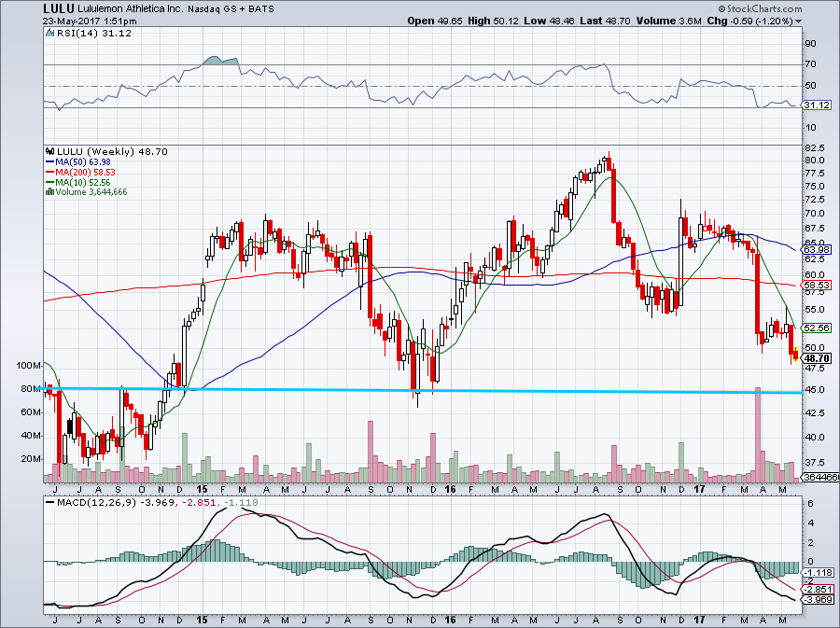Click the Low 48.46 value

(549, 21)
